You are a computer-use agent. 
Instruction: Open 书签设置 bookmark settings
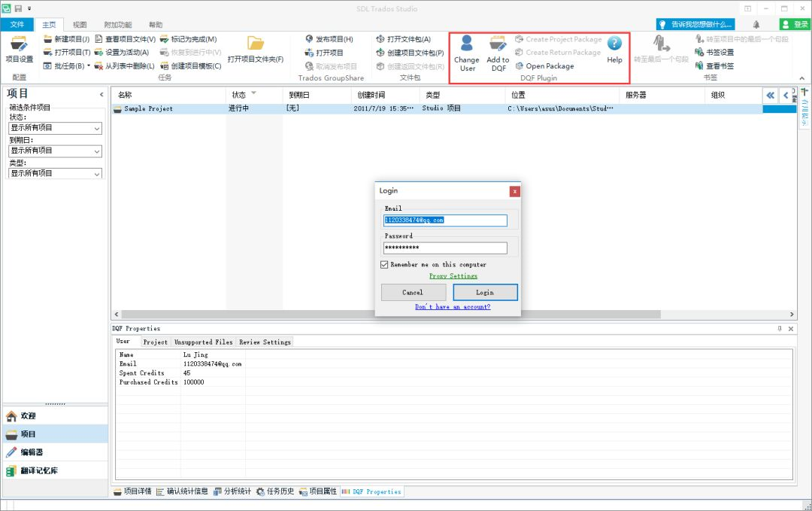tap(714, 52)
